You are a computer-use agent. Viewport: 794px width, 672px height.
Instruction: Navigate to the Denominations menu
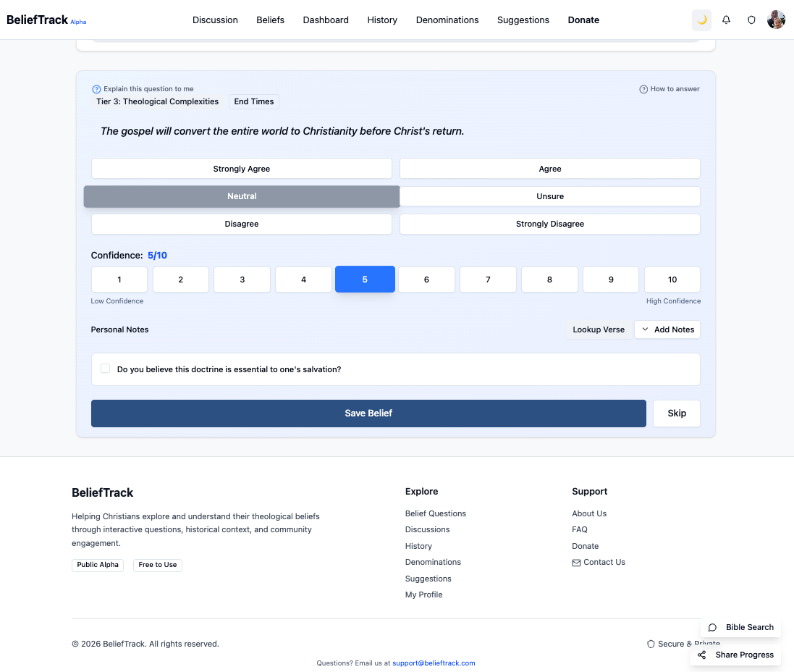click(447, 20)
